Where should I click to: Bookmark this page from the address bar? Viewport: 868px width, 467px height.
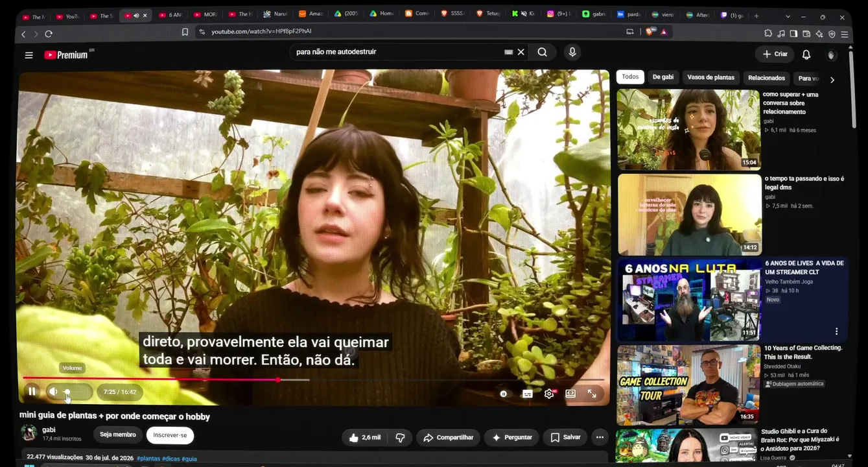(x=185, y=32)
